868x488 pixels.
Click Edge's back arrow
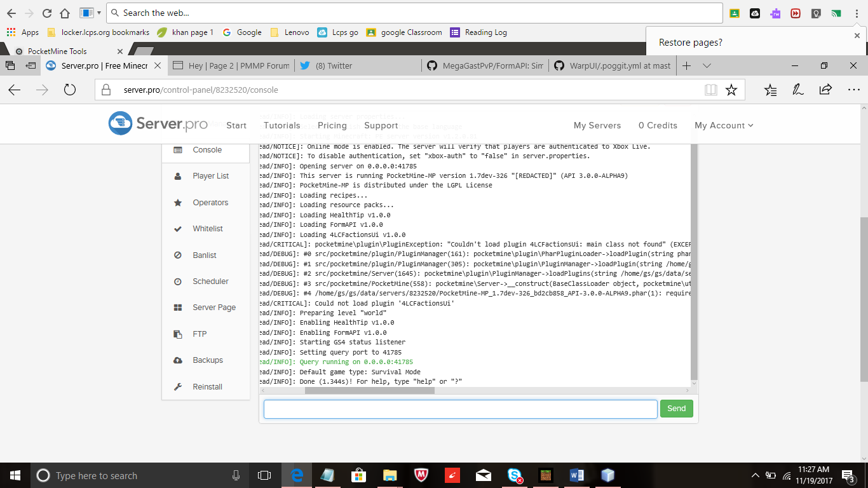[x=15, y=90]
